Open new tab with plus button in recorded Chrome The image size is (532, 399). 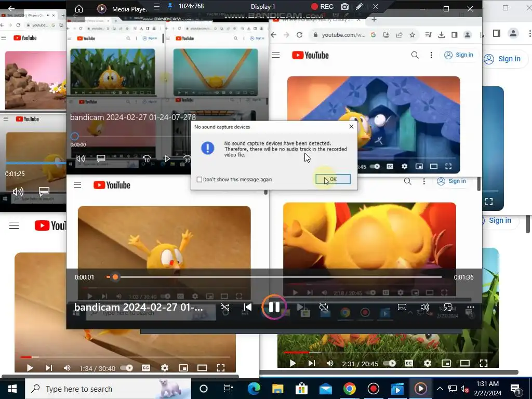[x=374, y=19]
